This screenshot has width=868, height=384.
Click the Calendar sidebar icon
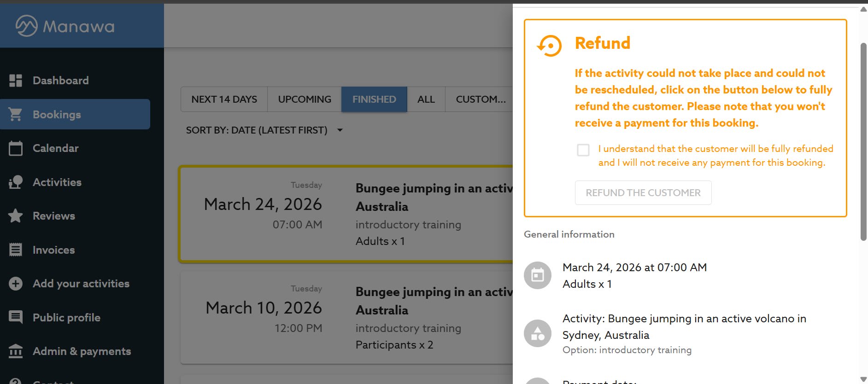pyautogui.click(x=16, y=148)
